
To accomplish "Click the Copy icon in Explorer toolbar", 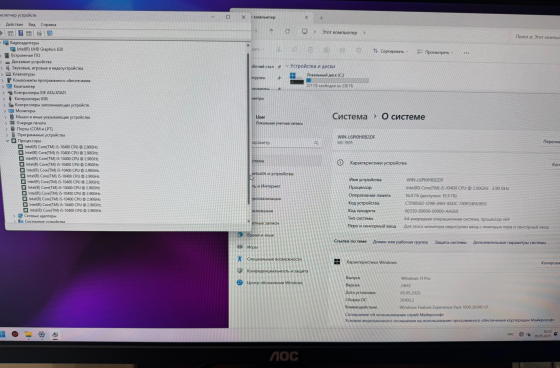I will coord(294,50).
